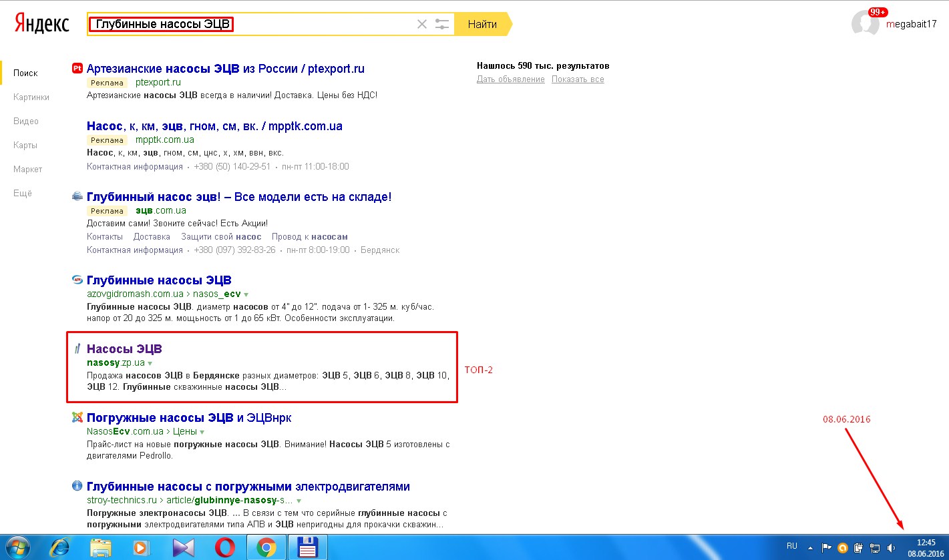Open Глубинный насос эцв! ad title
The image size is (949, 560).
(x=239, y=196)
